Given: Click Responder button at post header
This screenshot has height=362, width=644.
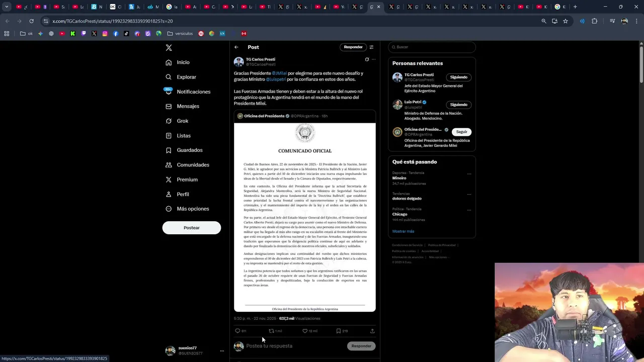Looking at the screenshot, I should coord(353,47).
